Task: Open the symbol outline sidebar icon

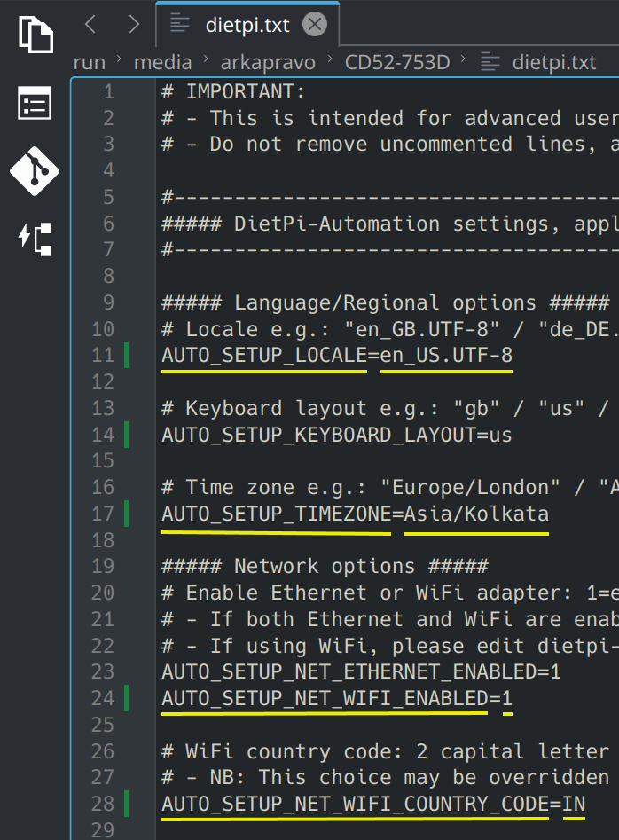Action: [35, 239]
